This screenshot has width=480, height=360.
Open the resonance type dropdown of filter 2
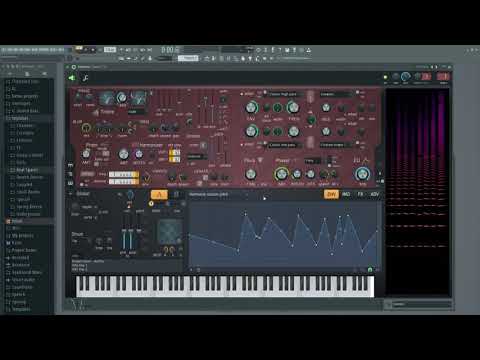(x=336, y=145)
